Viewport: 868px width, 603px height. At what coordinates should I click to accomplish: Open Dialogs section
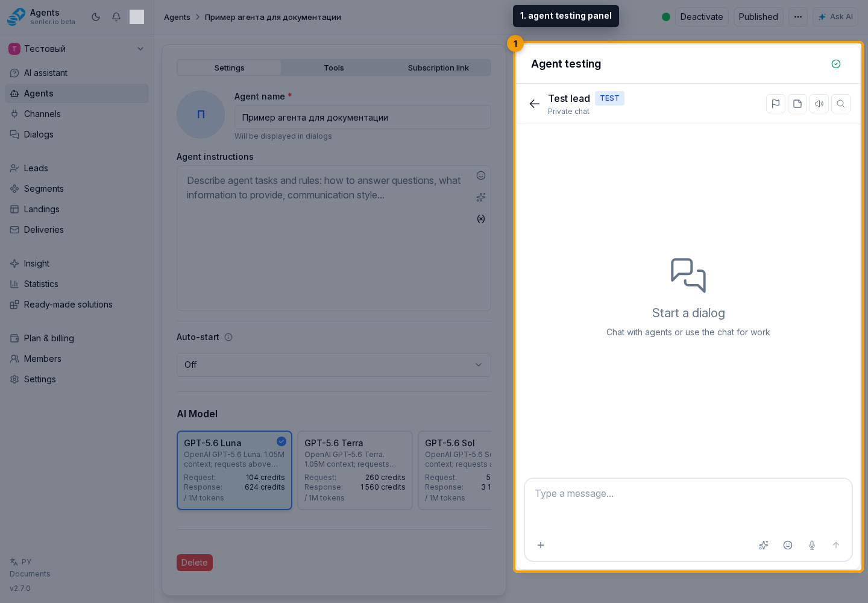(77, 134)
